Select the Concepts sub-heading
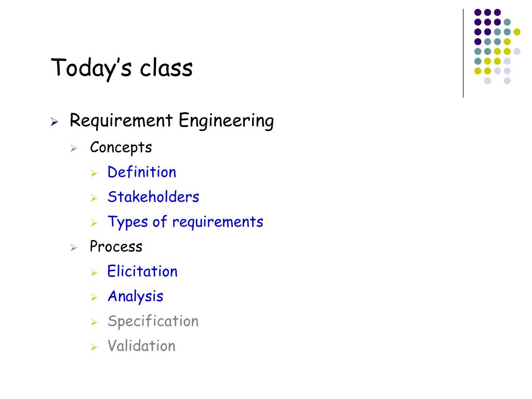The width and height of the screenshot is (532, 399). pos(121,148)
